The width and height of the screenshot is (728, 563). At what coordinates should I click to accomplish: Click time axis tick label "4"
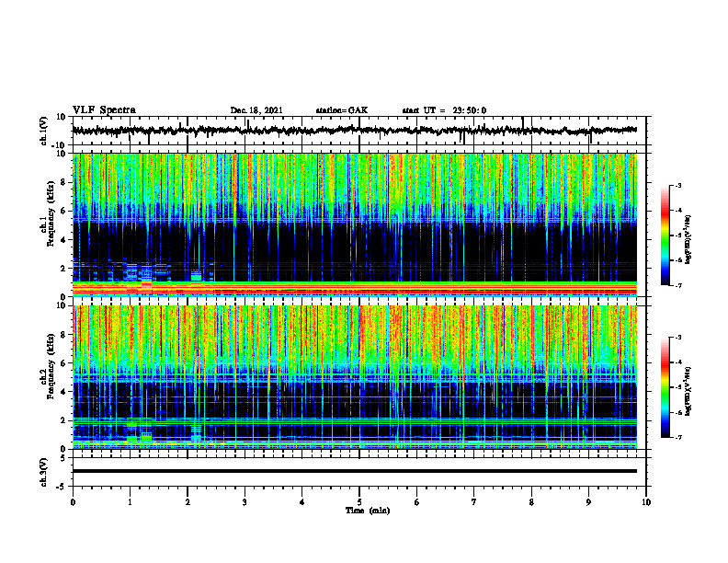point(302,502)
